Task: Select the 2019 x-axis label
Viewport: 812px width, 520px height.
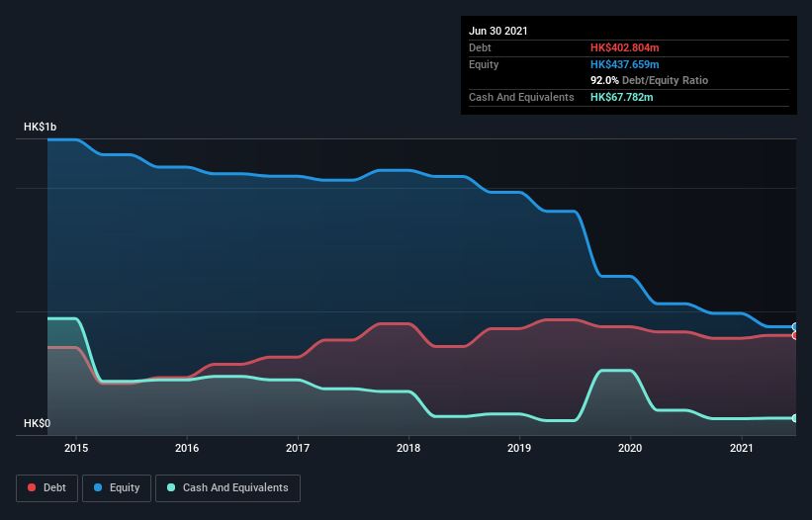Action: click(519, 448)
